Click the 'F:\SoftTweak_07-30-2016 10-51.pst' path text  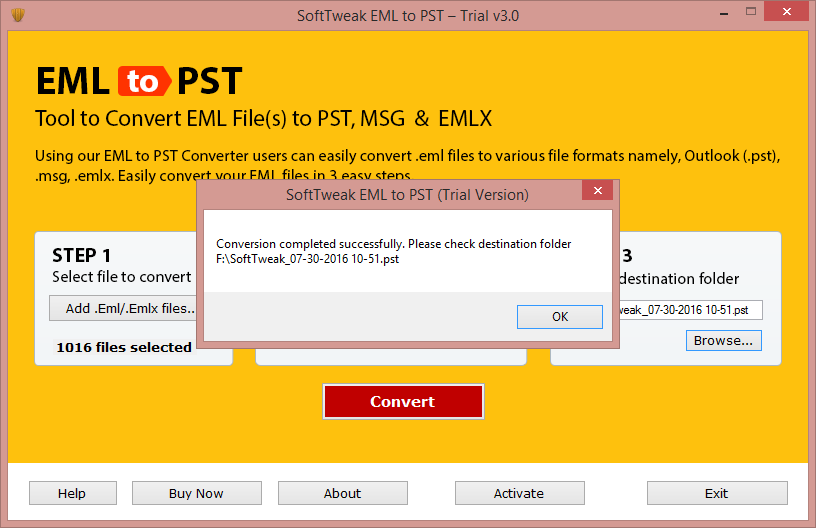pos(308,259)
